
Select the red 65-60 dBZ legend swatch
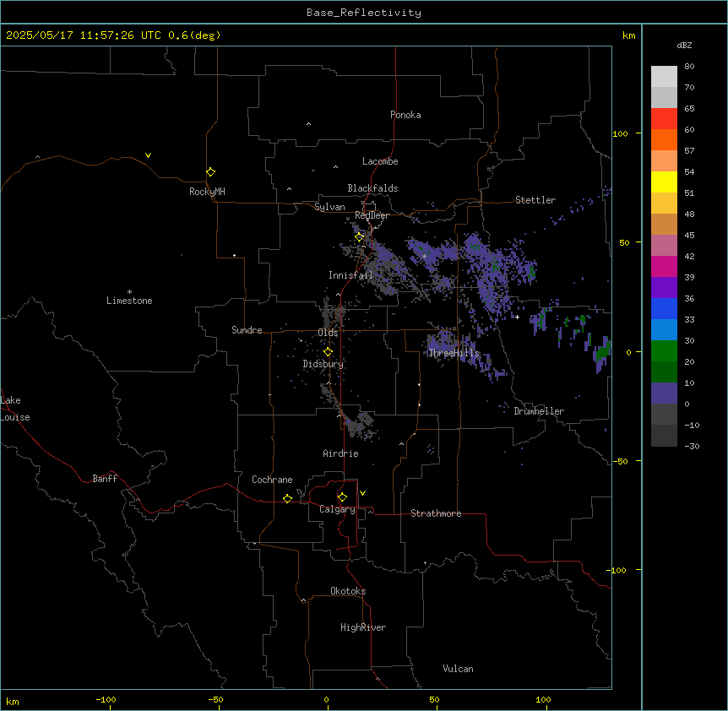tap(664, 118)
